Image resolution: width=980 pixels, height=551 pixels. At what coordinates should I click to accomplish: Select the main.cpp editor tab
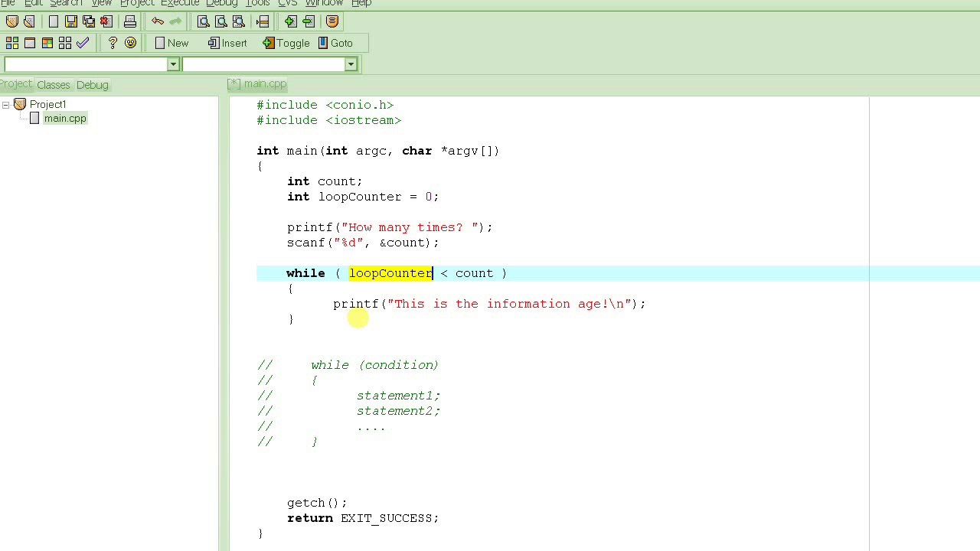256,83
